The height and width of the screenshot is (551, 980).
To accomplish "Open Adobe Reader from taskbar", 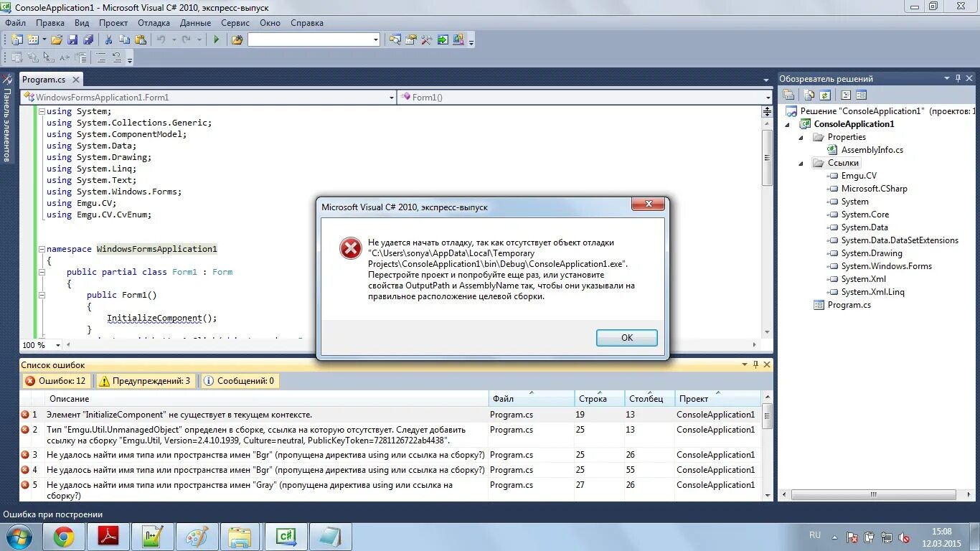I will [x=108, y=536].
